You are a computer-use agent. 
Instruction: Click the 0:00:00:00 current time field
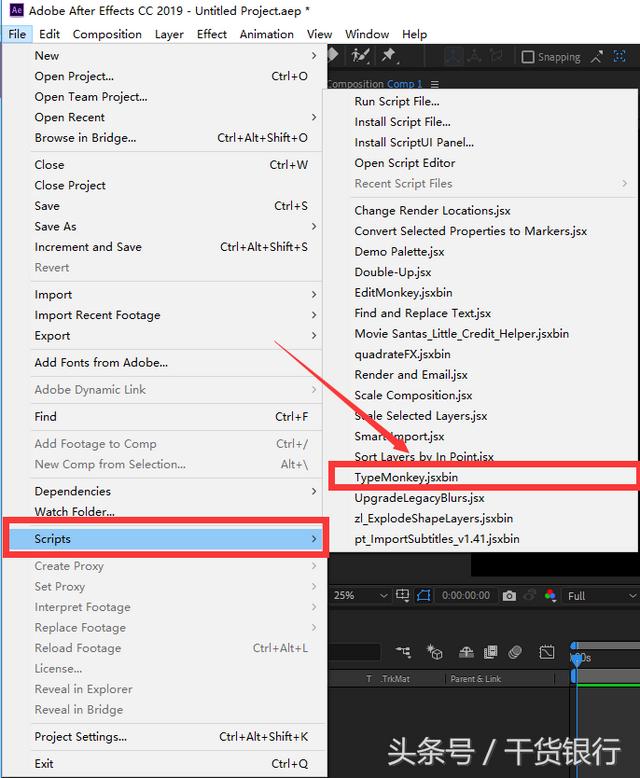[x=466, y=595]
